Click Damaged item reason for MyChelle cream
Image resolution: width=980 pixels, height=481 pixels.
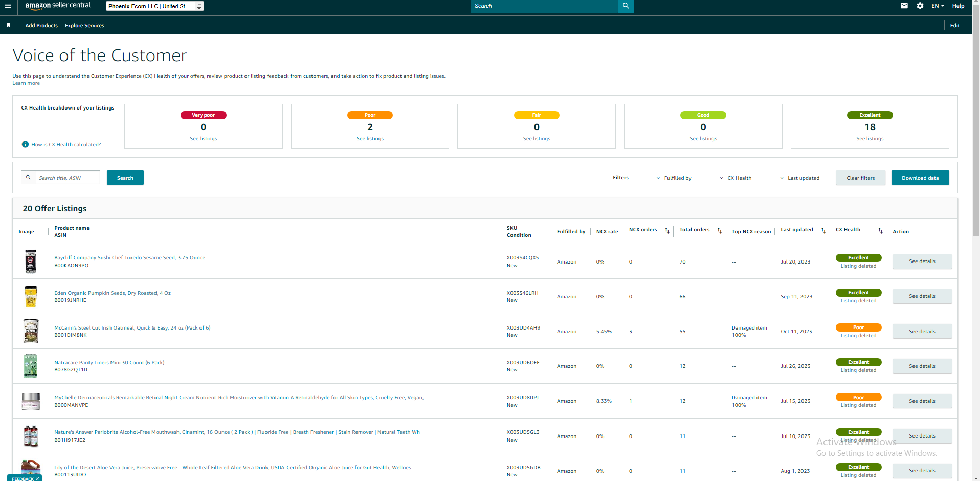(749, 401)
